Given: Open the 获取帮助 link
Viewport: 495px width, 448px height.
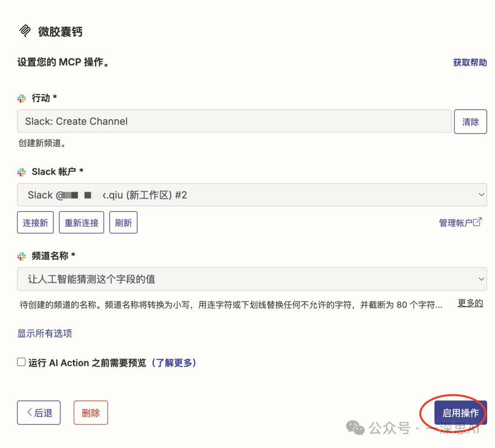Looking at the screenshot, I should (470, 62).
